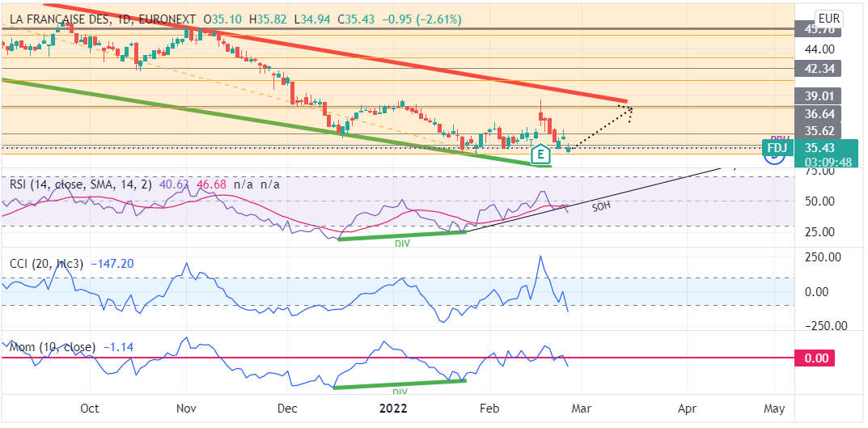
Task: Select the CCI (20, hlc3) indicator legend
Action: point(47,264)
